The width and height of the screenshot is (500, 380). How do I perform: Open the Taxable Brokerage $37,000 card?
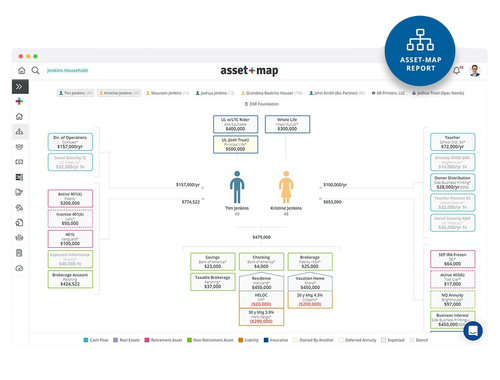click(x=213, y=282)
